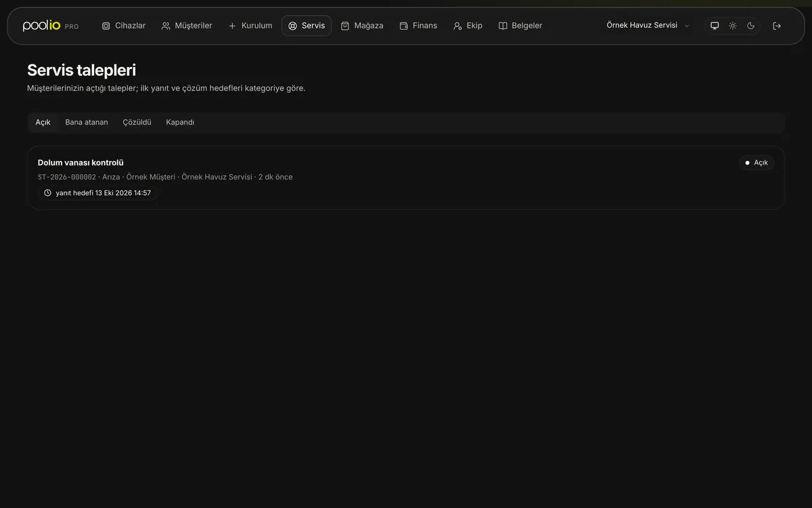Click the logout icon
Image resolution: width=812 pixels, height=508 pixels.
point(777,26)
